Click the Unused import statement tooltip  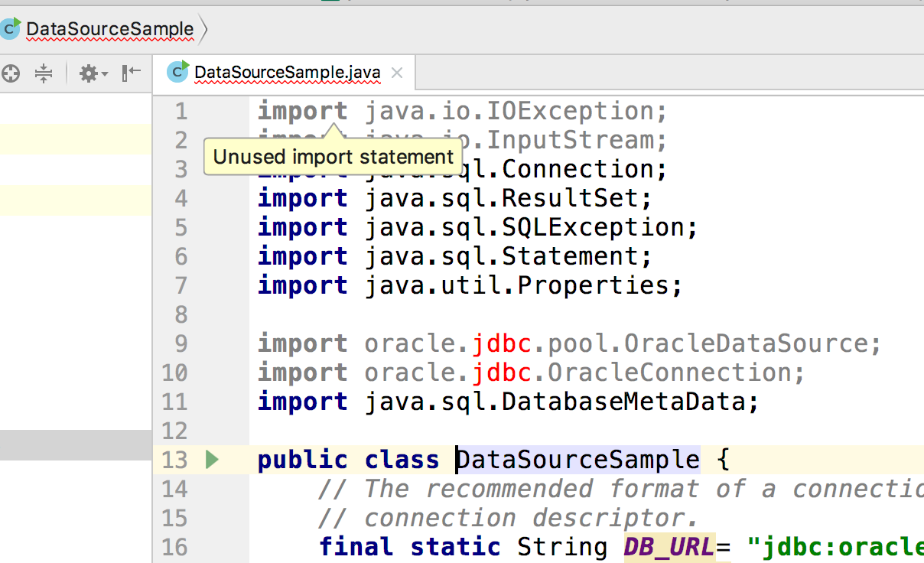tap(333, 157)
